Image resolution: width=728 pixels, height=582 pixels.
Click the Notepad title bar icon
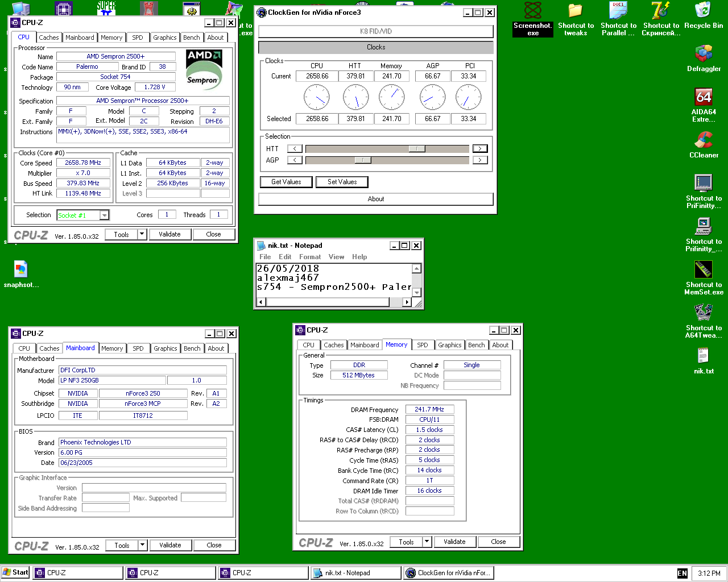tap(262, 246)
